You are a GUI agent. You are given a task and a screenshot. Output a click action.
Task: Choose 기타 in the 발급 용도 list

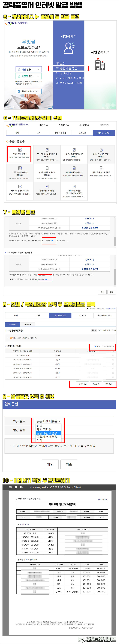48,440
